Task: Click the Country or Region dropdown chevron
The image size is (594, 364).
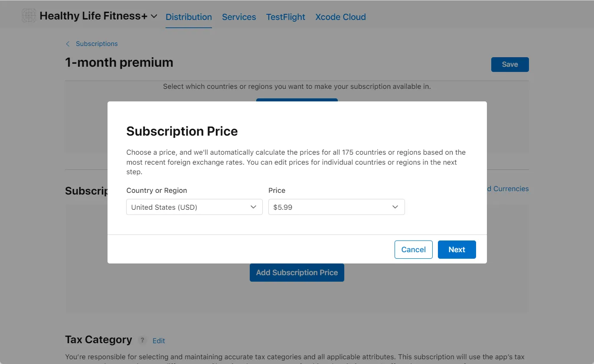Action: point(253,207)
